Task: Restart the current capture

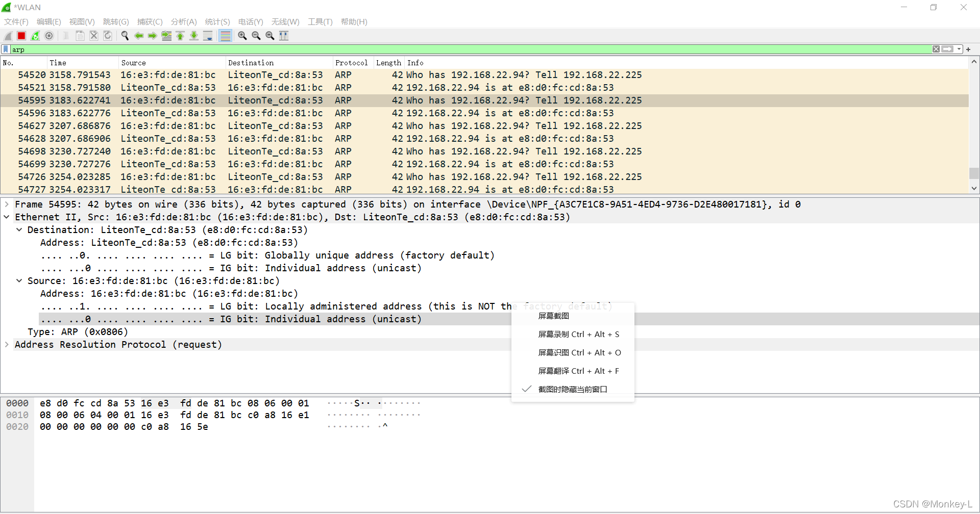Action: point(35,36)
